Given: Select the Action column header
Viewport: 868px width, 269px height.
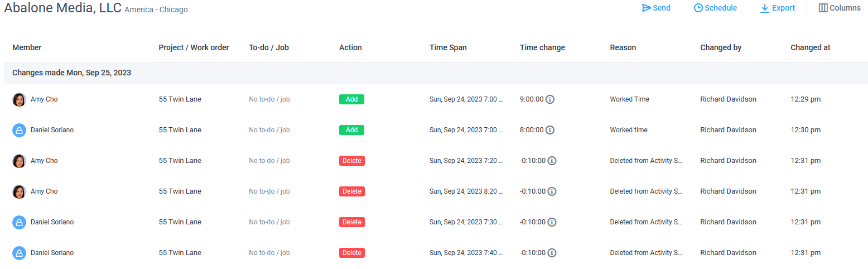Looking at the screenshot, I should click(350, 47).
